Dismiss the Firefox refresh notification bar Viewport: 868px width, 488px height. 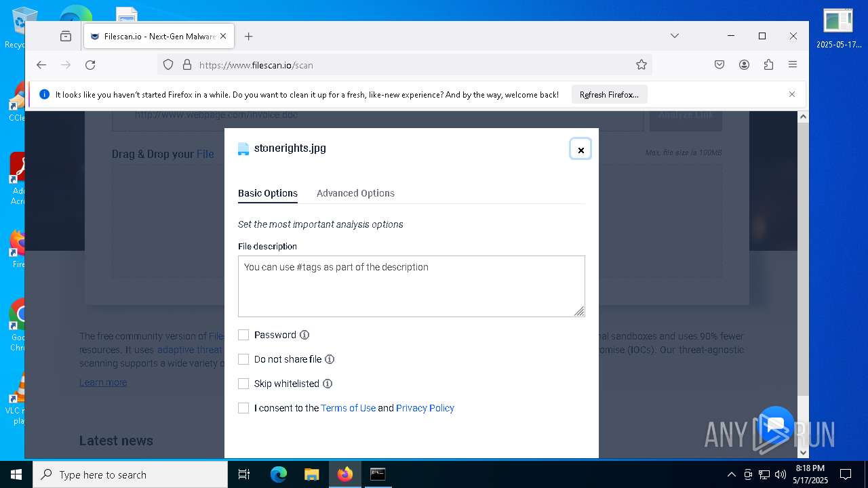tap(792, 94)
